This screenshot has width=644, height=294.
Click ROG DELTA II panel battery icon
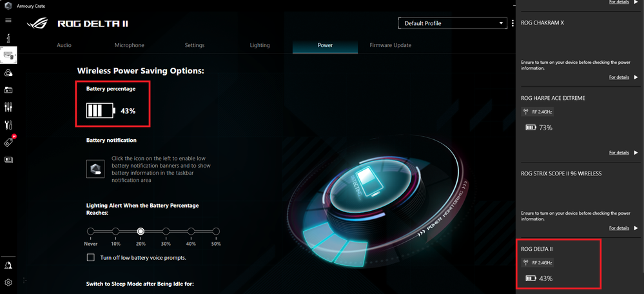coord(531,279)
